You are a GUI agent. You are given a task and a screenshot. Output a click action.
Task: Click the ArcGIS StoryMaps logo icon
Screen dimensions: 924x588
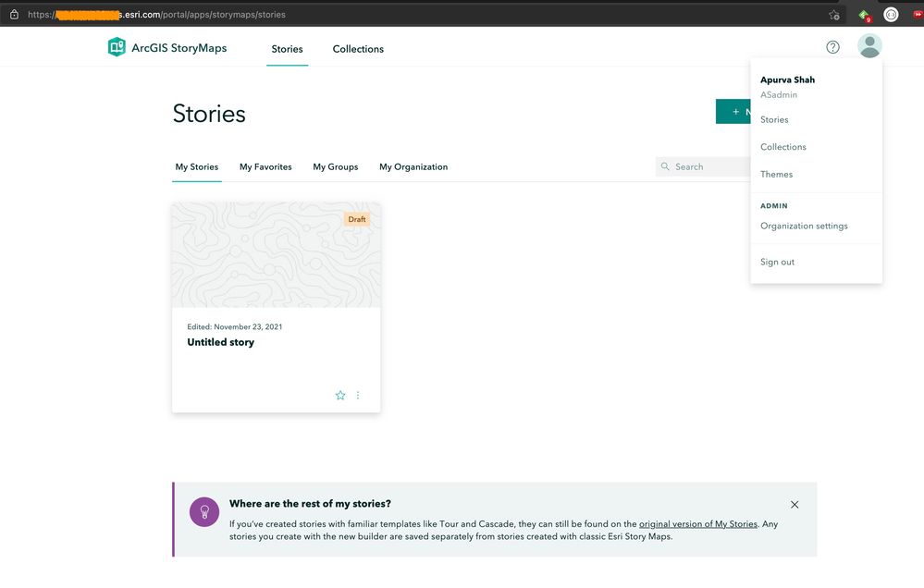click(x=117, y=48)
